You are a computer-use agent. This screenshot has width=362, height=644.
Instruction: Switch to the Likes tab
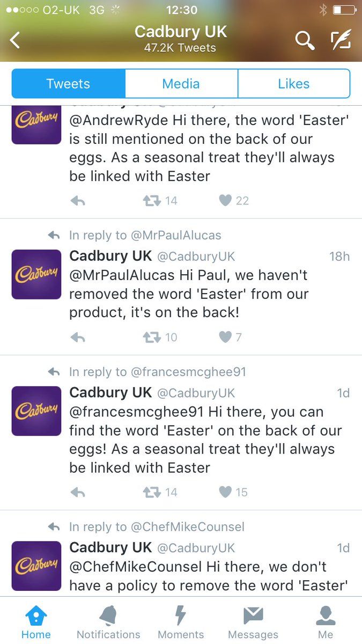[293, 84]
